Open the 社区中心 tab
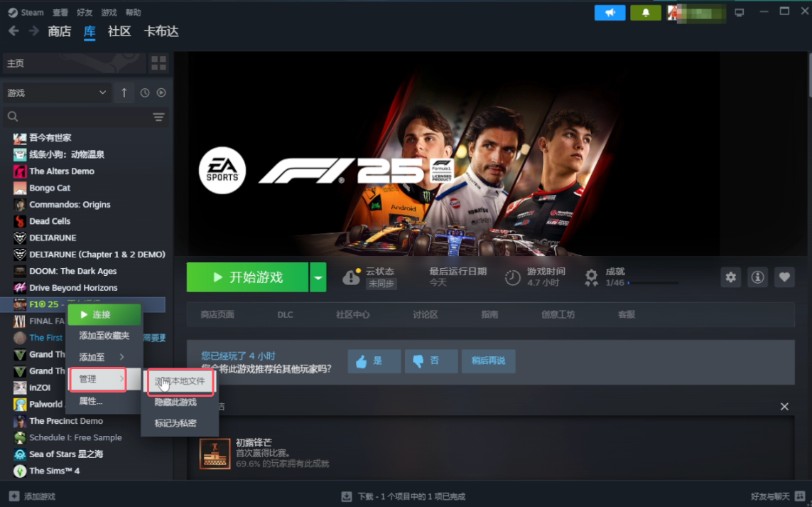 pos(352,315)
